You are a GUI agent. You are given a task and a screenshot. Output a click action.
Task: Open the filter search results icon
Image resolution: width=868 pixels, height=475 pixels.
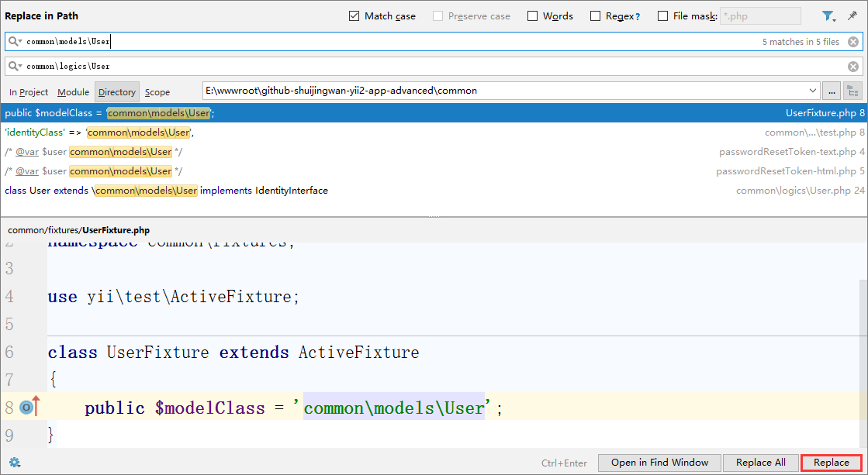828,16
